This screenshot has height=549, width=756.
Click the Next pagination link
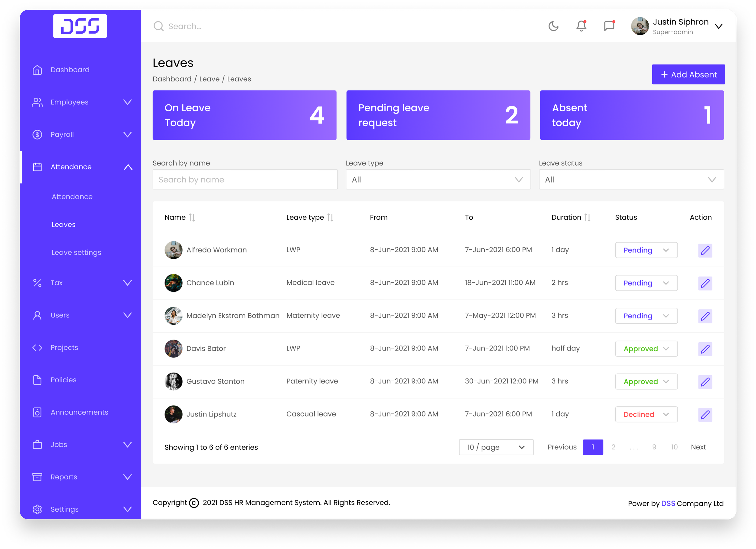point(698,447)
